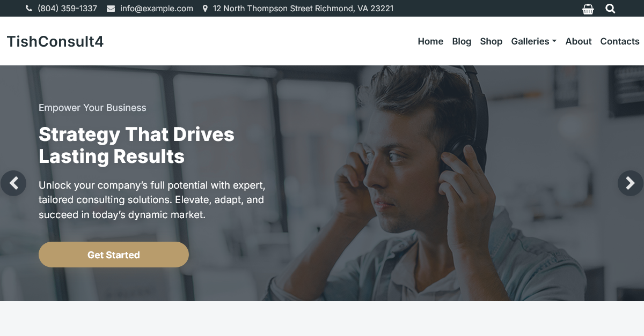Open the About page
The image size is (644, 336).
(579, 41)
